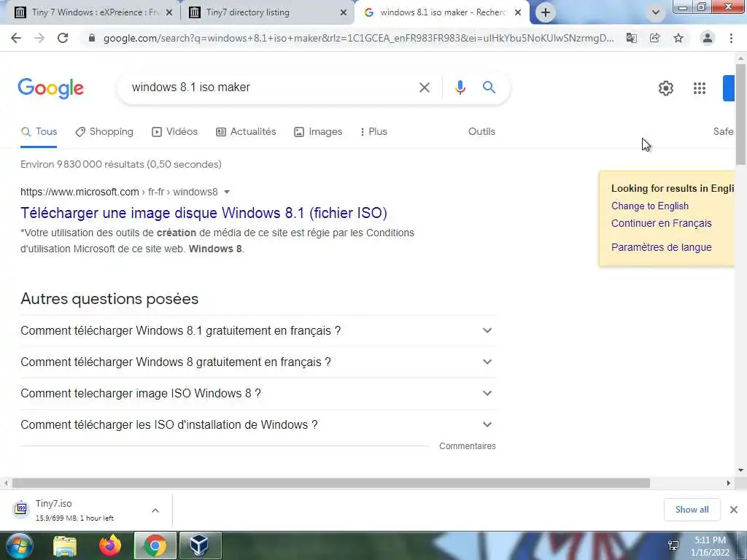Viewport: 747px width, 560px height.
Task: Submit search with magnifier icon
Action: [489, 87]
